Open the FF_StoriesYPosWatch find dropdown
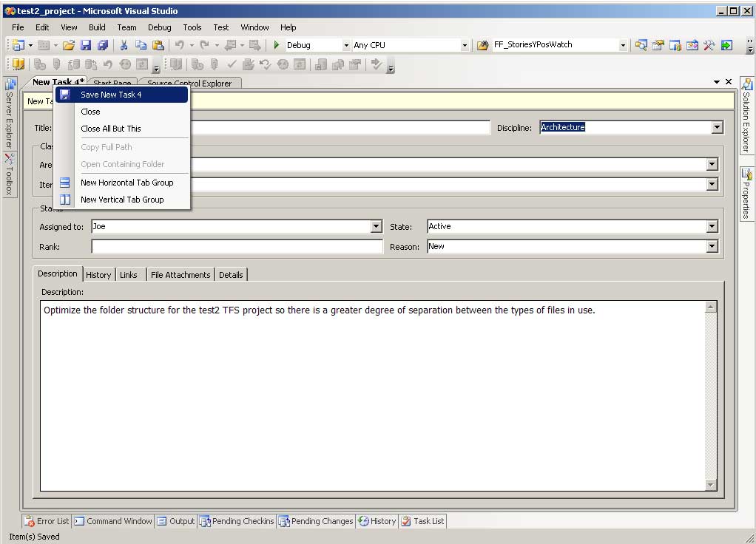 point(622,45)
